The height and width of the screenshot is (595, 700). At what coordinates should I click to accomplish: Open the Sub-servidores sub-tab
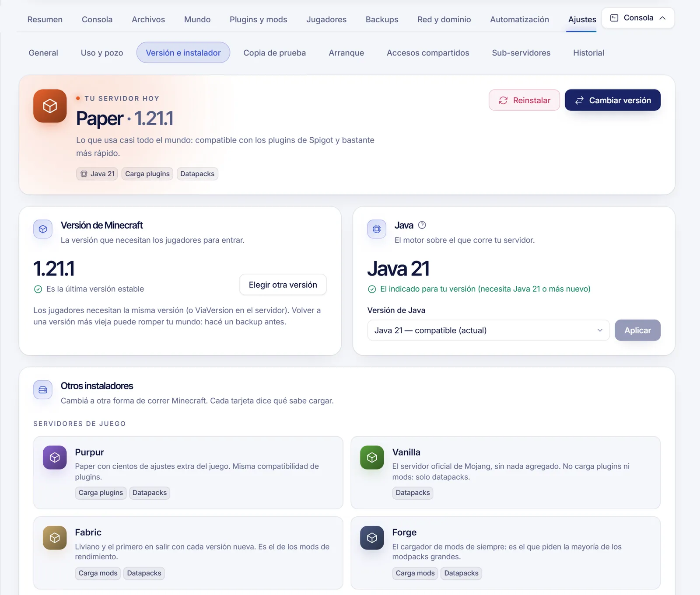[521, 52]
